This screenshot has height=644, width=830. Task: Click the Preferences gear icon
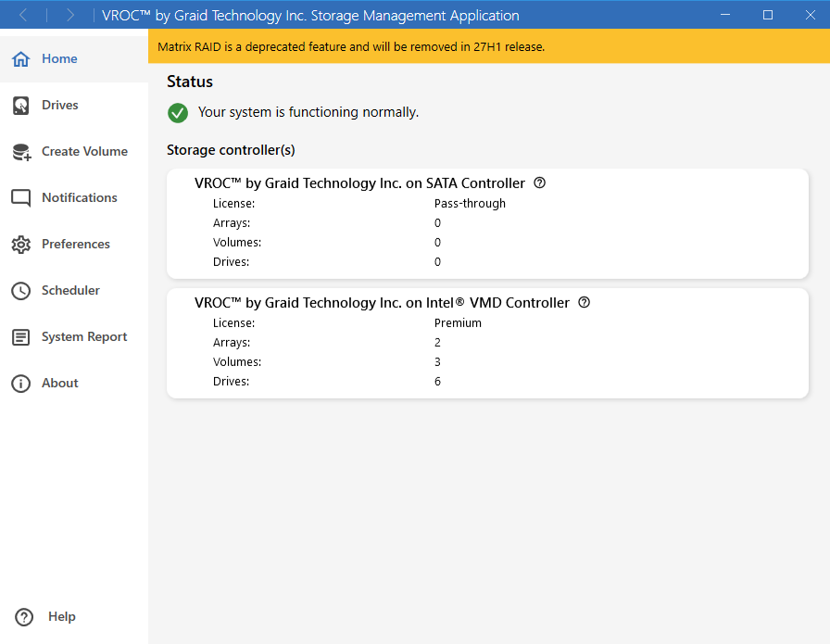coord(21,244)
